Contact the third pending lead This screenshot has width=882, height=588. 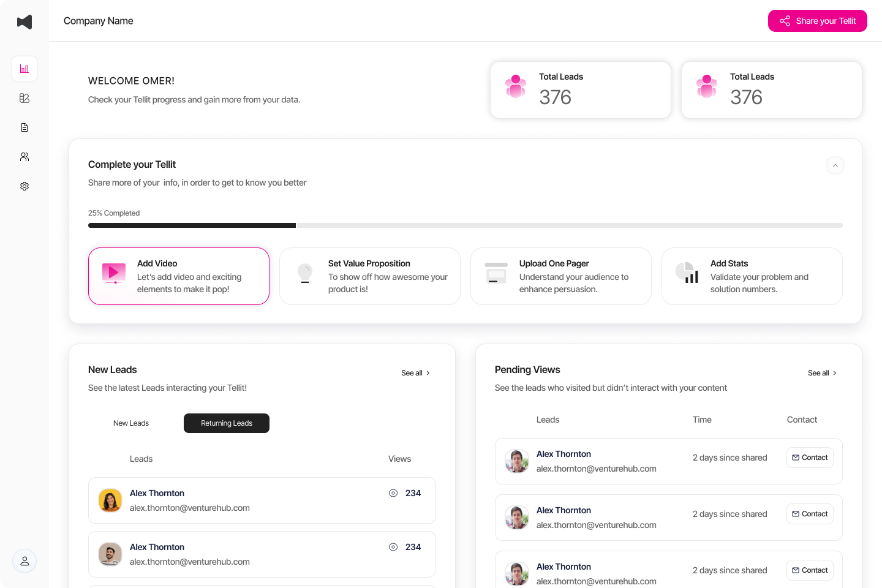[x=810, y=570]
